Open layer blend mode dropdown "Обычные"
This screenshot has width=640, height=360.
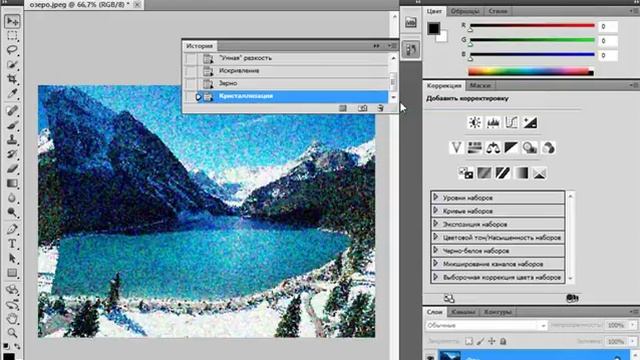[486, 325]
